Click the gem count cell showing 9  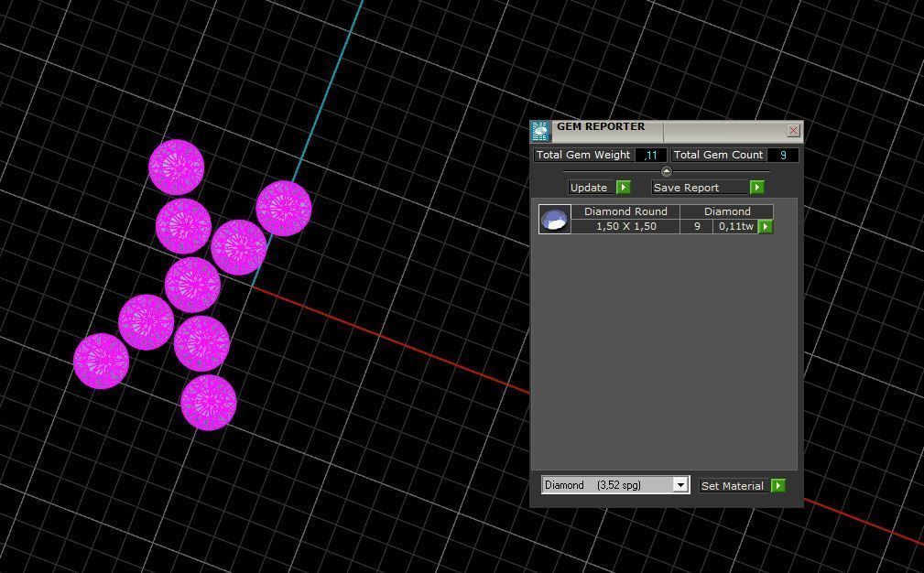click(x=697, y=227)
